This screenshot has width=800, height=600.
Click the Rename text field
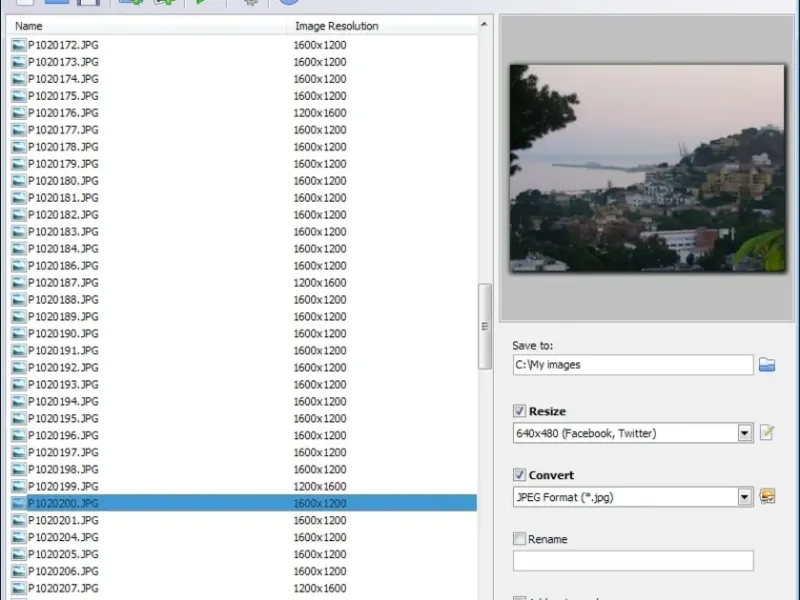click(x=633, y=560)
